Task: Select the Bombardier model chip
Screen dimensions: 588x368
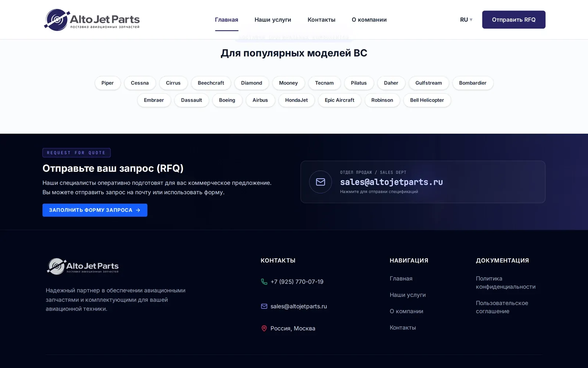Action: (473, 83)
